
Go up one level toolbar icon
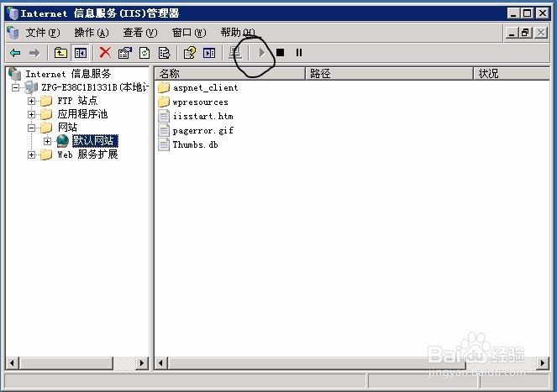(x=60, y=53)
